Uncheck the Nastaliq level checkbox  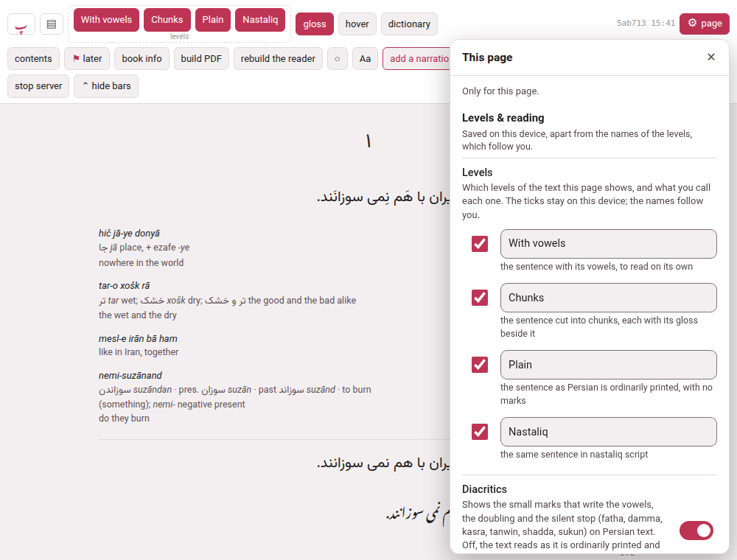[480, 432]
